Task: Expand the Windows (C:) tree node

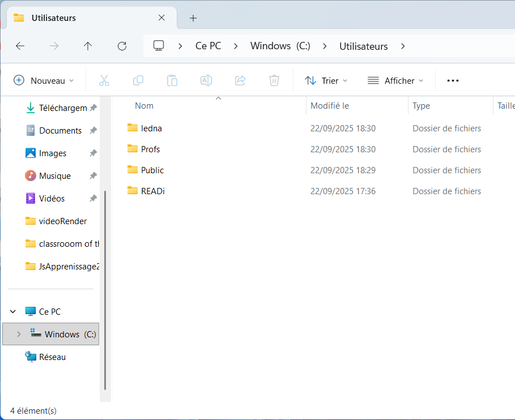Action: [19, 334]
